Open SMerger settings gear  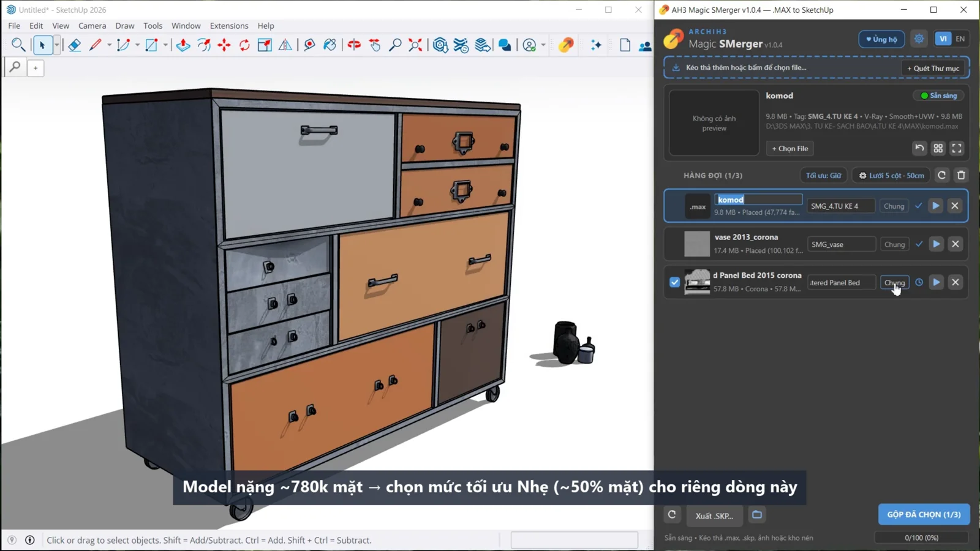pos(919,39)
